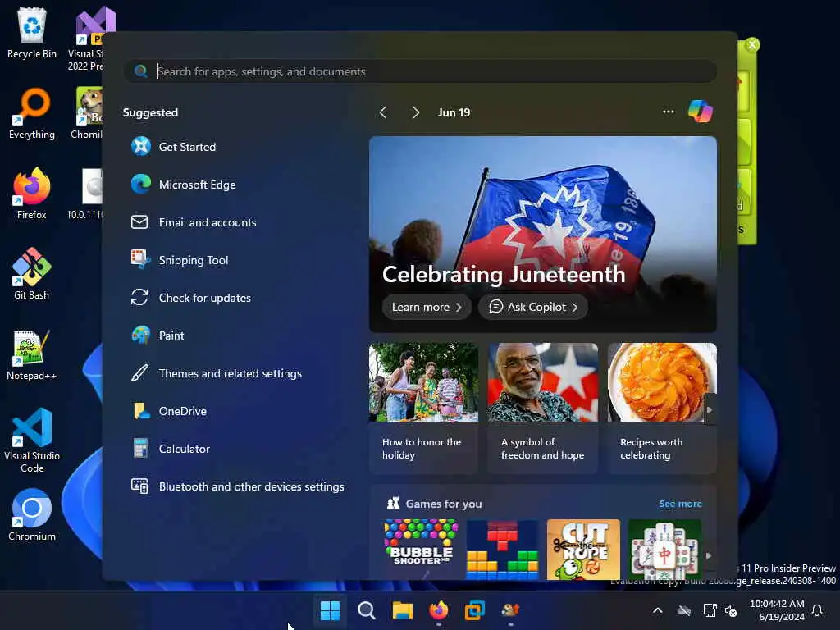Open the three-dot more options menu
The height and width of the screenshot is (630, 840).
[x=668, y=112]
